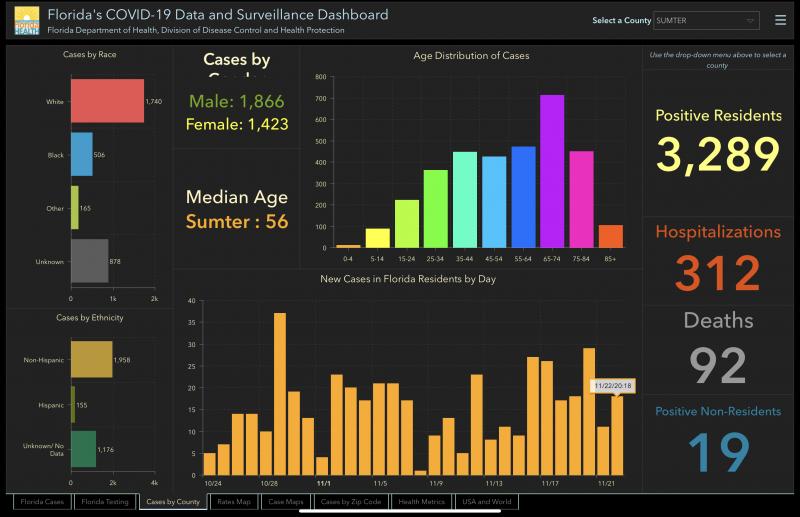Open the Rates Map tab
Screen dimensions: 800x517
coord(234,502)
